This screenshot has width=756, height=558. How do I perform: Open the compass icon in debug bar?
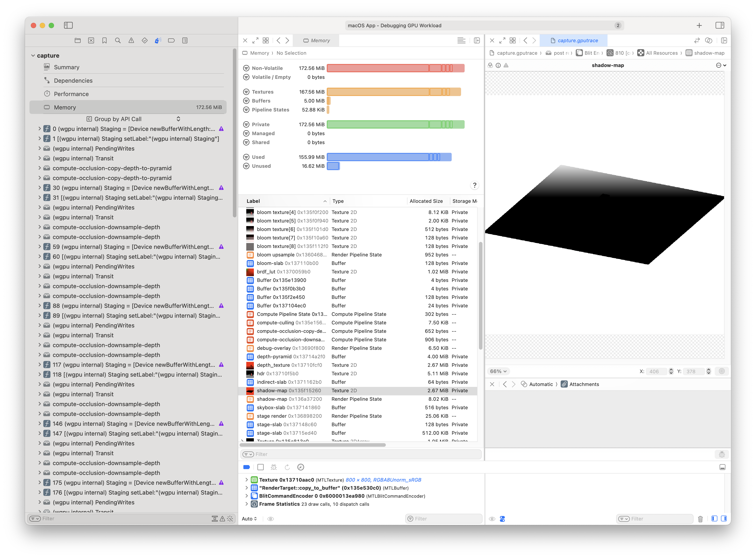click(x=301, y=467)
